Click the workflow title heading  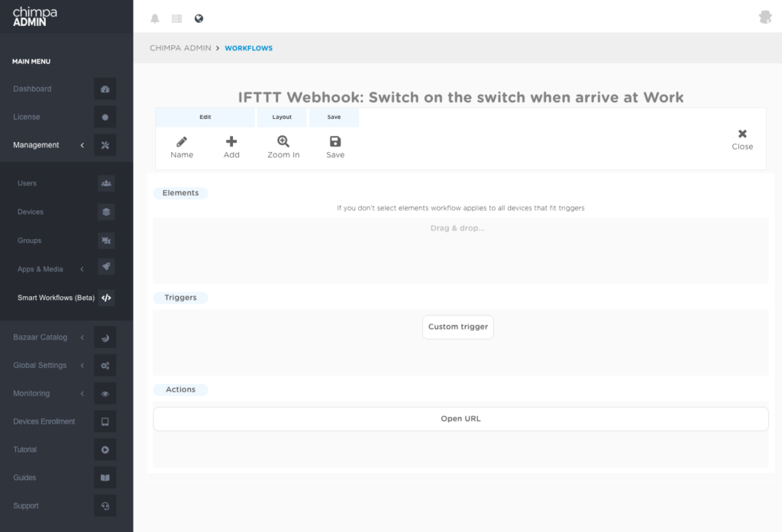(x=460, y=97)
